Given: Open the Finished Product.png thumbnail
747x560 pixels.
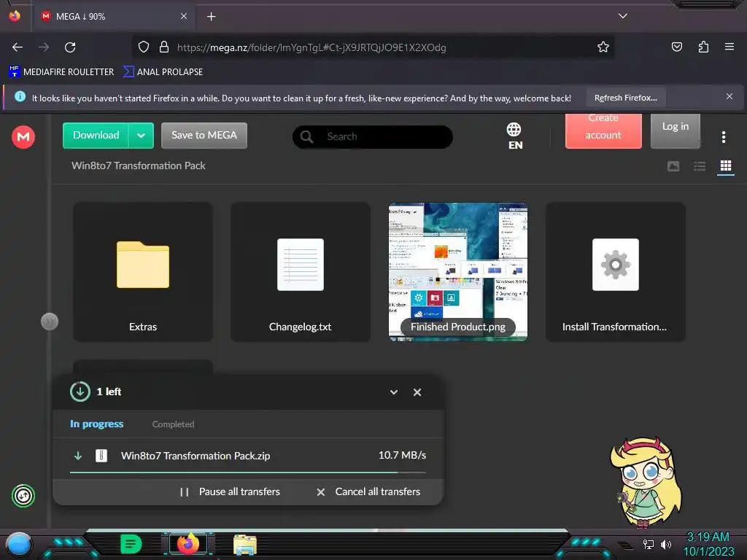Looking at the screenshot, I should [x=458, y=272].
